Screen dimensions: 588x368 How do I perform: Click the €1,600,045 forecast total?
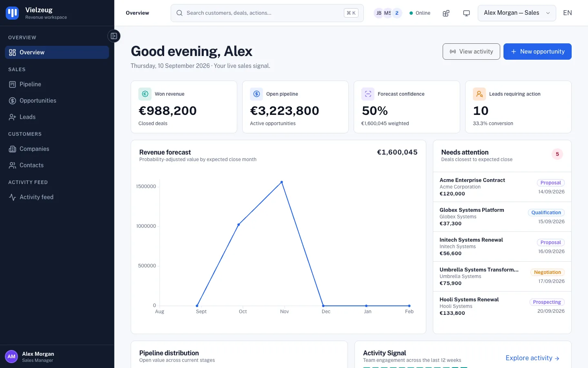tap(397, 152)
